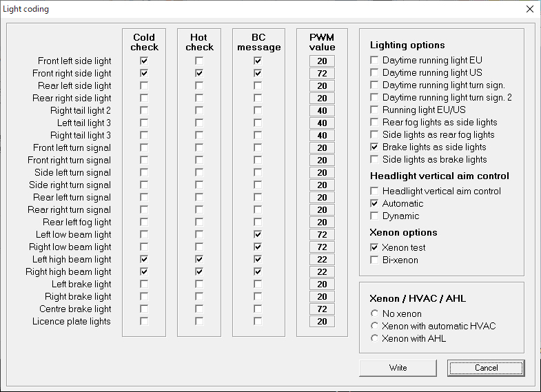Viewport: 541px width, 392px height.
Task: Check BC message for Right tail light 3
Action: click(x=258, y=136)
